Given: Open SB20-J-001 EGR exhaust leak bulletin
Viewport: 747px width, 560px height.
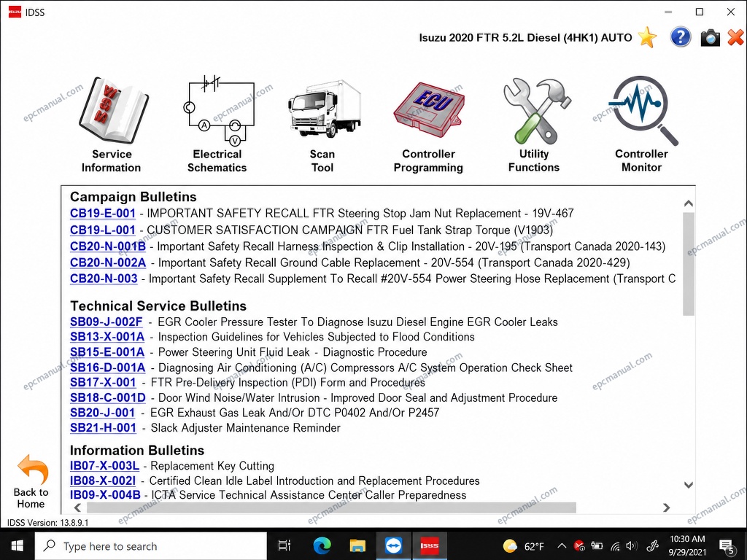Looking at the screenshot, I should tap(102, 413).
